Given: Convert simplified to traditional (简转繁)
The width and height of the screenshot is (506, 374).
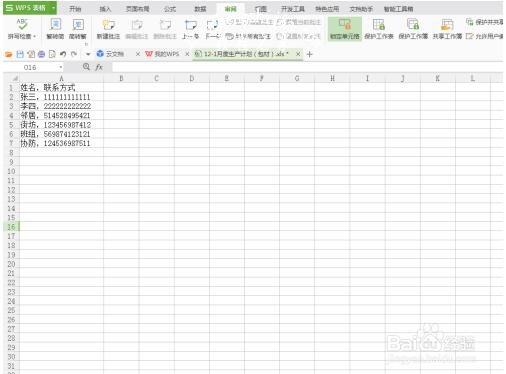Looking at the screenshot, I should tap(78, 29).
